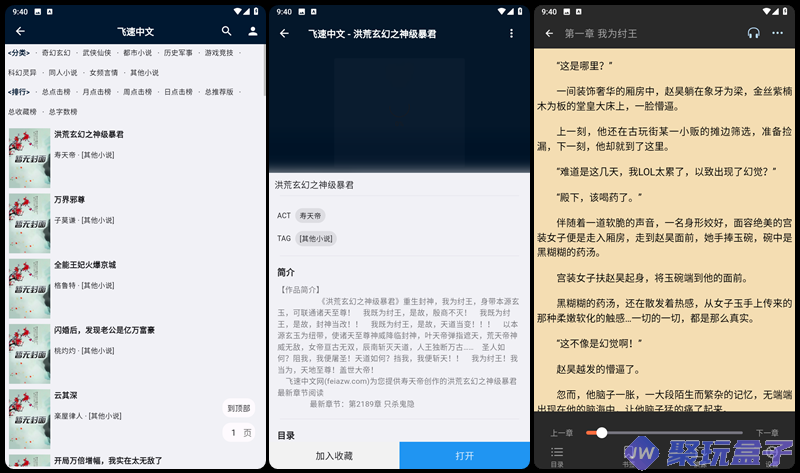
Task: Go to previous chapter with 上一章
Action: (x=561, y=433)
